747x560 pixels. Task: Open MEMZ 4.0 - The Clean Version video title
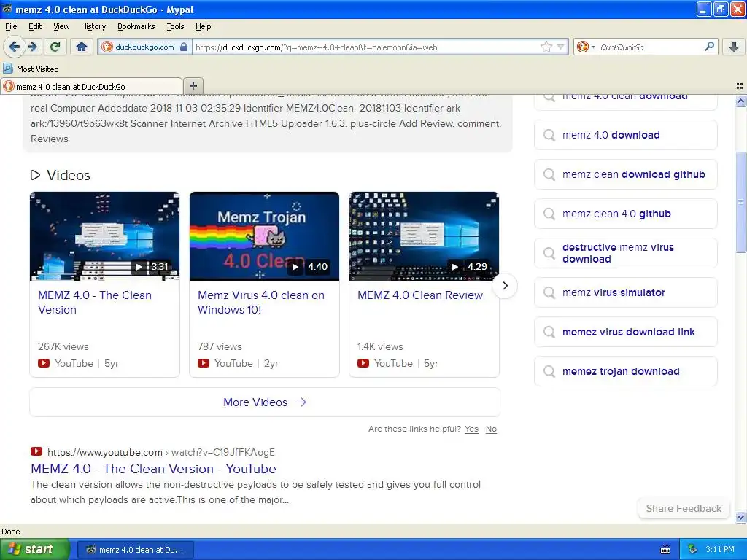point(95,303)
